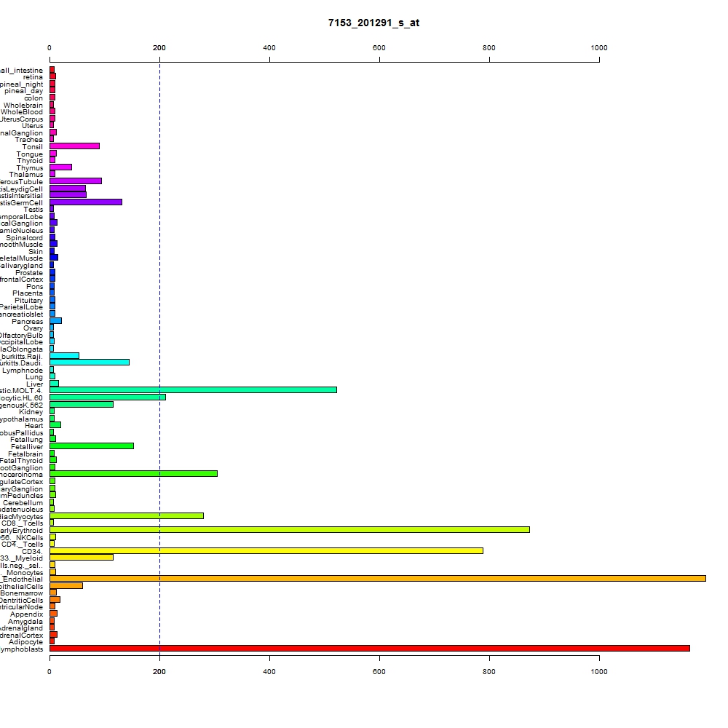728x728 pixels.
Task: Click the chart title 7153_201291_s_at
Action: (373, 23)
